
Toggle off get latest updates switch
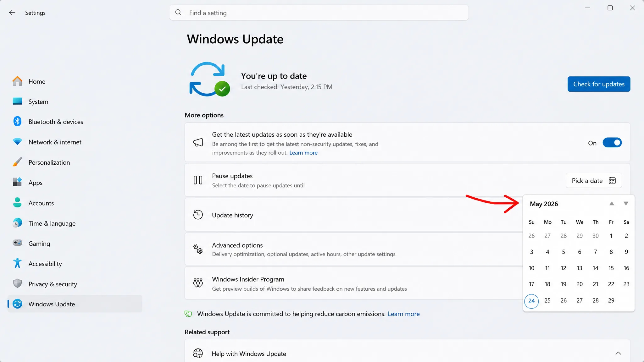coord(612,143)
